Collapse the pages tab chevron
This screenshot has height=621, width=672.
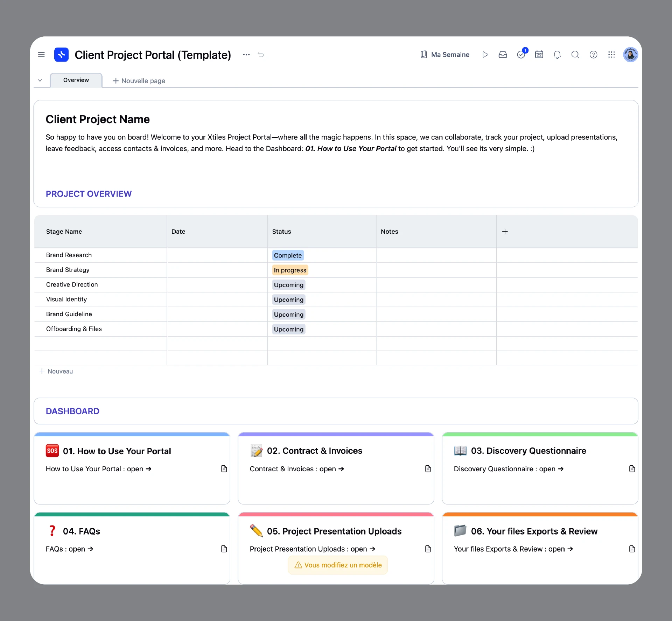(40, 80)
